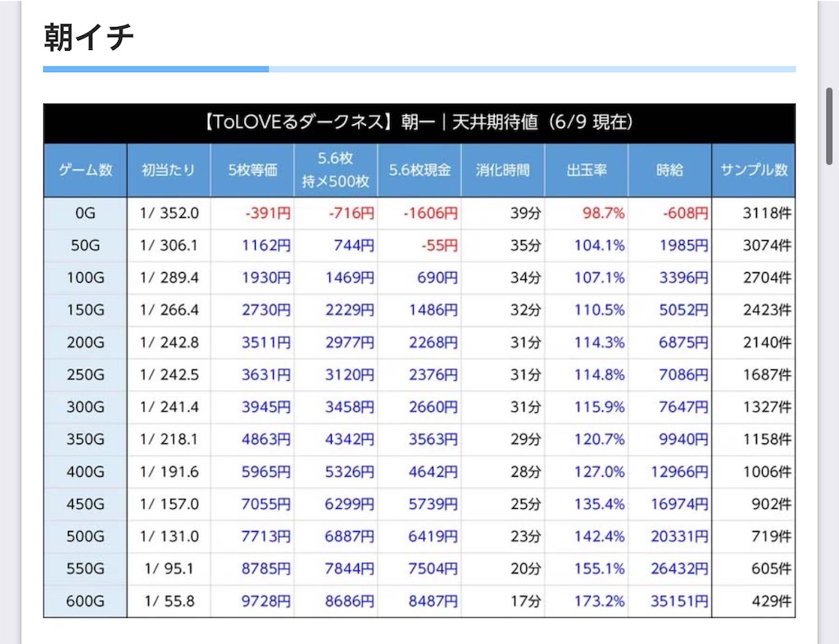Click the 5739円 value cell
The width and height of the screenshot is (839, 644).
(x=419, y=504)
